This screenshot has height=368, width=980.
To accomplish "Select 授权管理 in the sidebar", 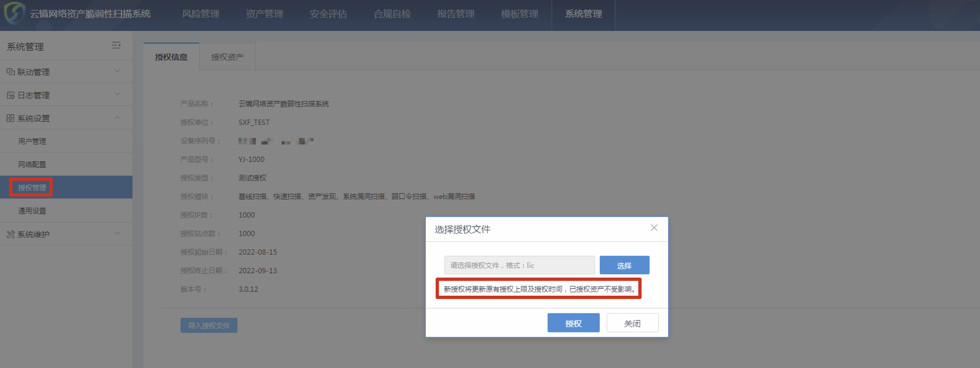I will pos(66,187).
